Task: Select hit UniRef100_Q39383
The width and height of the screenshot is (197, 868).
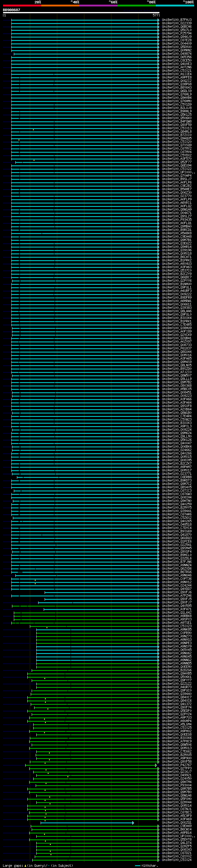Action: pyautogui.click(x=176, y=308)
